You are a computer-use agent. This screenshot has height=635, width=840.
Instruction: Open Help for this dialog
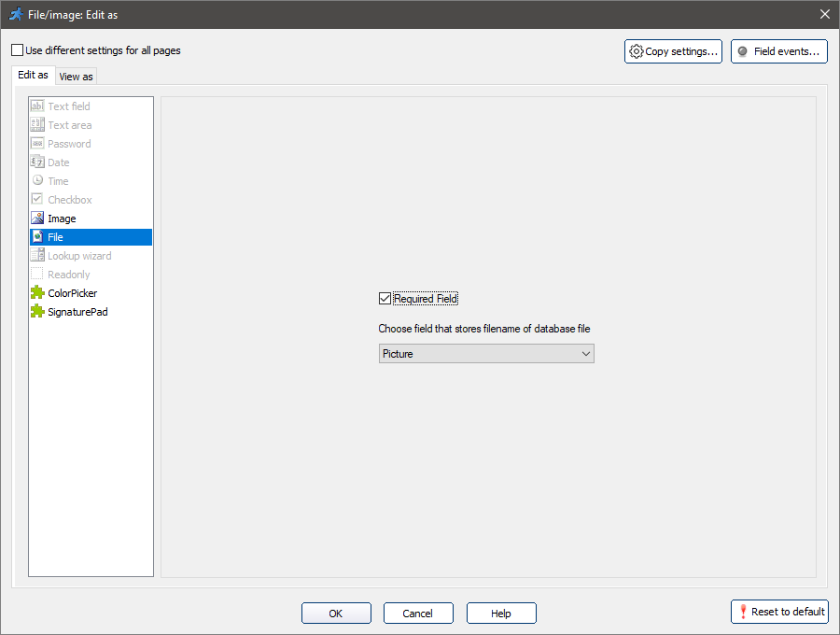tap(501, 614)
